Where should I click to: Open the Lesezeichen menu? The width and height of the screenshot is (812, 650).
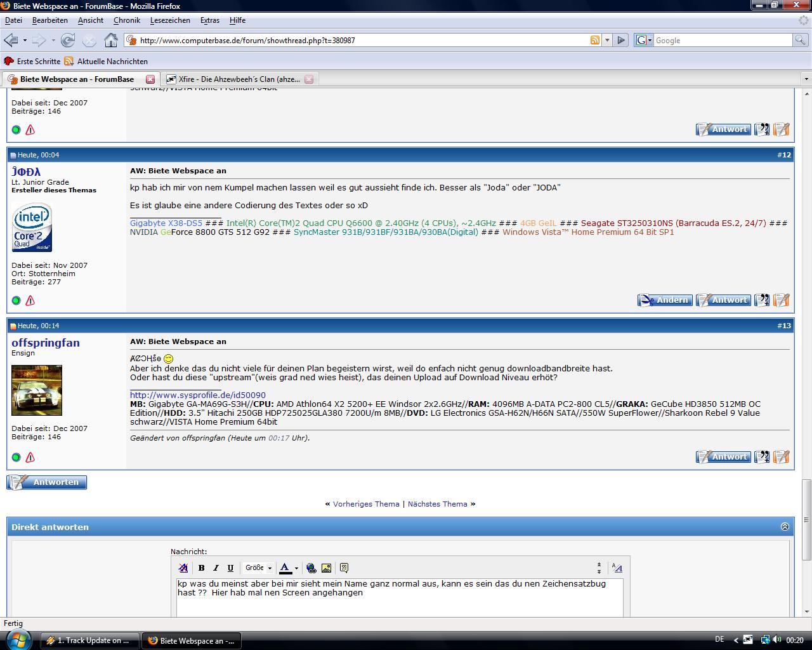pyautogui.click(x=170, y=20)
